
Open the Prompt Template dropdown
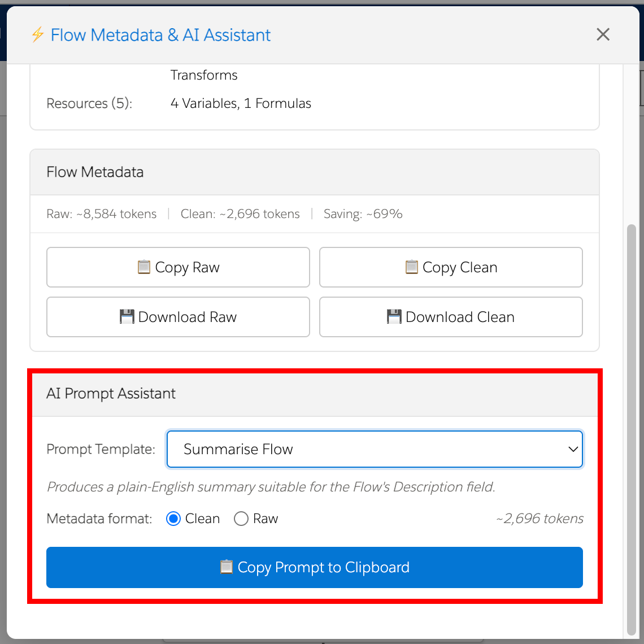[x=375, y=449]
